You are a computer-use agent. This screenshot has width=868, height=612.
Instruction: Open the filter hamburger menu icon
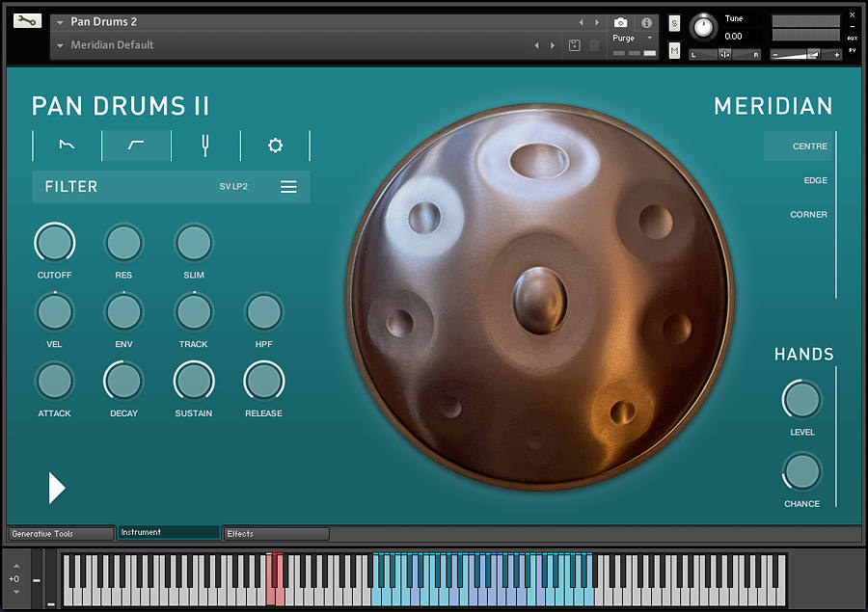point(288,186)
